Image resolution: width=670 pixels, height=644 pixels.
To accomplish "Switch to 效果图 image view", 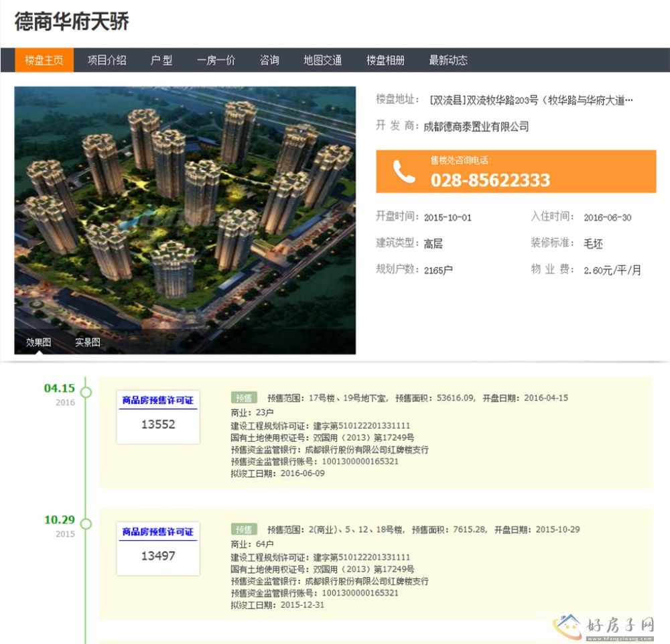I will point(39,342).
